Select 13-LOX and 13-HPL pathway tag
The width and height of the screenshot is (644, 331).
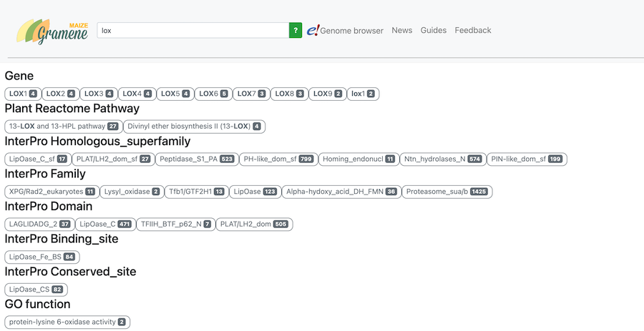(x=63, y=127)
